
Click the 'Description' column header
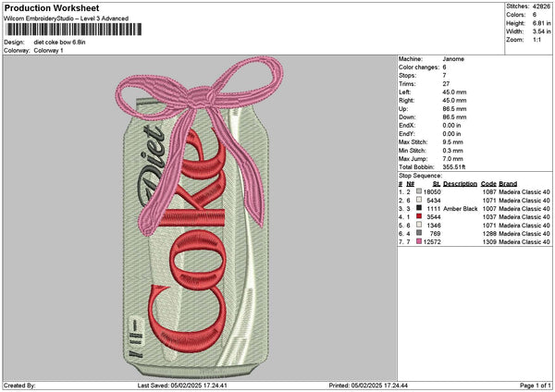point(460,184)
